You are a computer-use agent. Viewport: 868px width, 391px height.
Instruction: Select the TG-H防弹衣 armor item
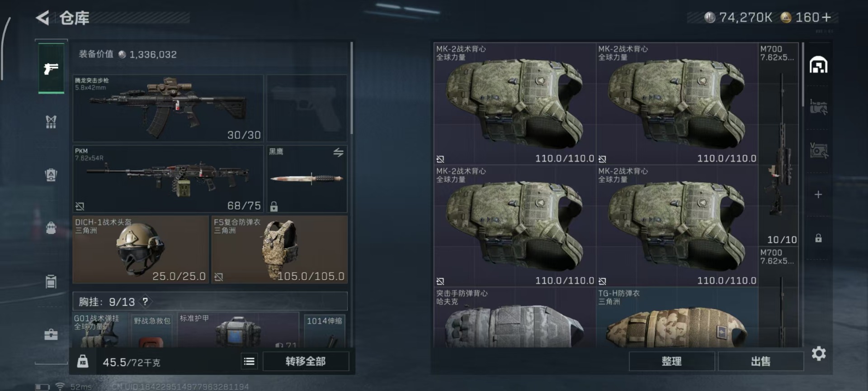677,318
